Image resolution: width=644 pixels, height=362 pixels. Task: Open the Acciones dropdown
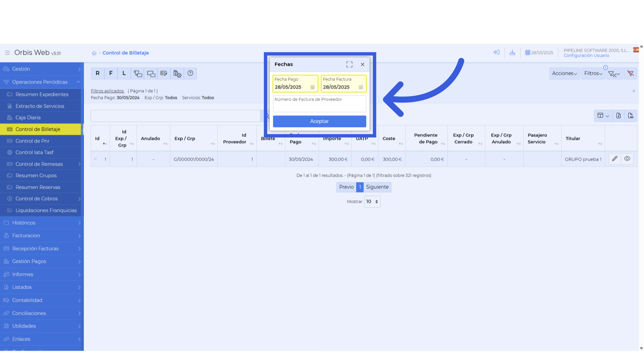point(565,73)
